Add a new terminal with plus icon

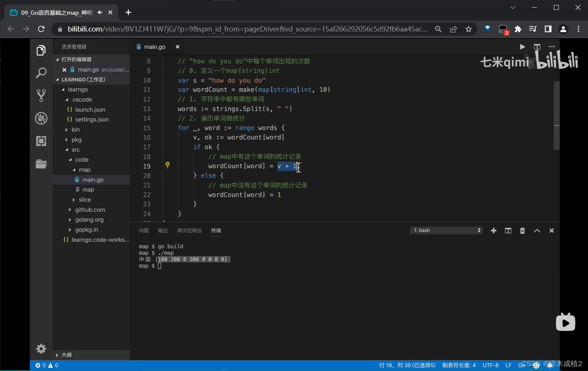(x=494, y=231)
